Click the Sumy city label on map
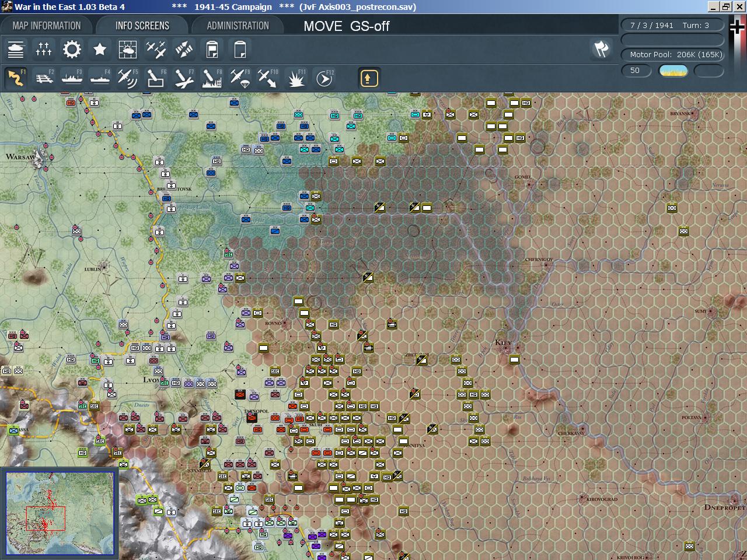 click(x=700, y=311)
